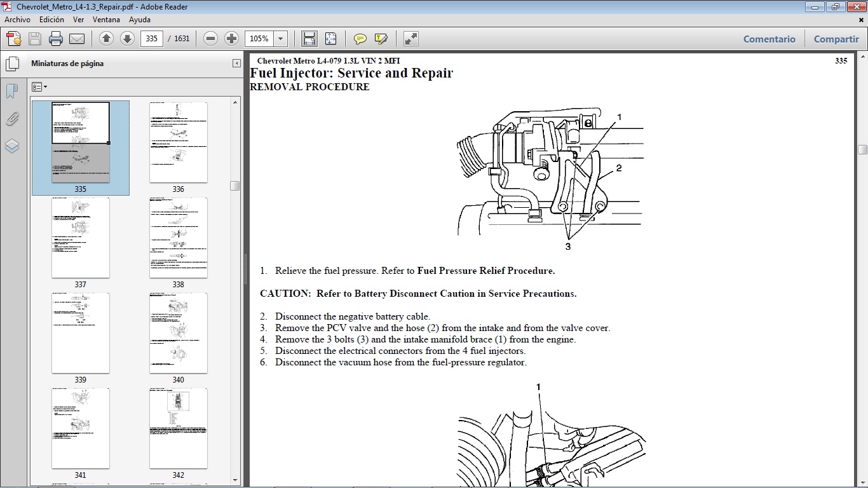Viewport: 868px width, 488px height.
Task: Select the page 338 thumbnail
Action: 178,238
